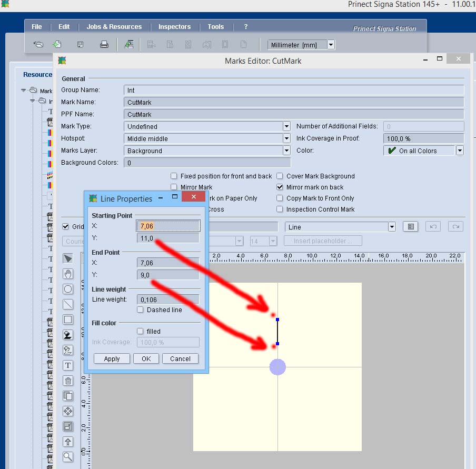
Task: Open the Inspectors menu
Action: 175,27
